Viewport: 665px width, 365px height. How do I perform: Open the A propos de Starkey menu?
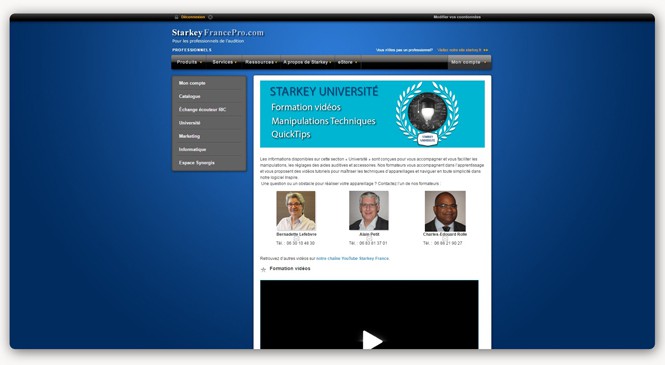coord(307,62)
